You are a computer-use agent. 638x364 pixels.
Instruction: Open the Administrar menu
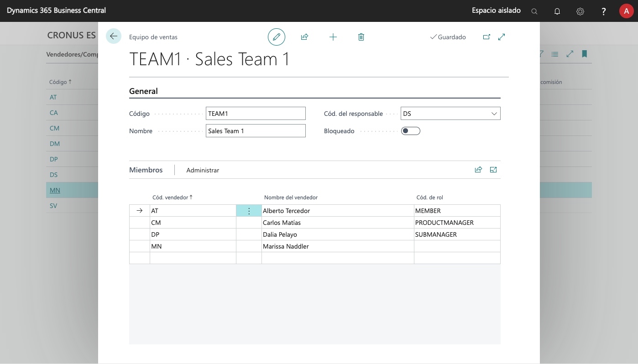(203, 170)
